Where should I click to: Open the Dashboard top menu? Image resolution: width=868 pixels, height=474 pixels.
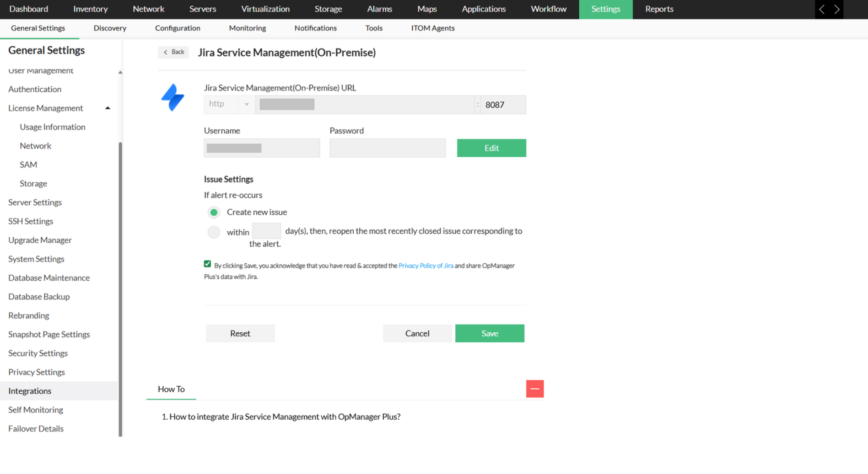coord(29,9)
